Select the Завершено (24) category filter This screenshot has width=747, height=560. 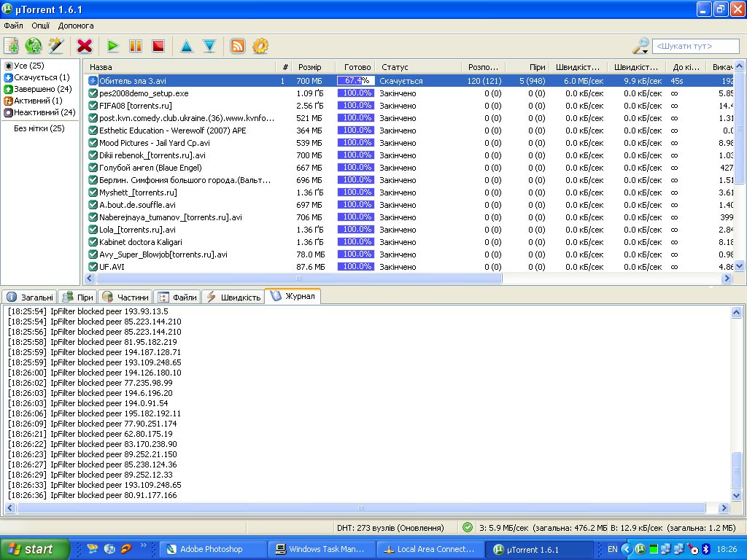pos(39,89)
